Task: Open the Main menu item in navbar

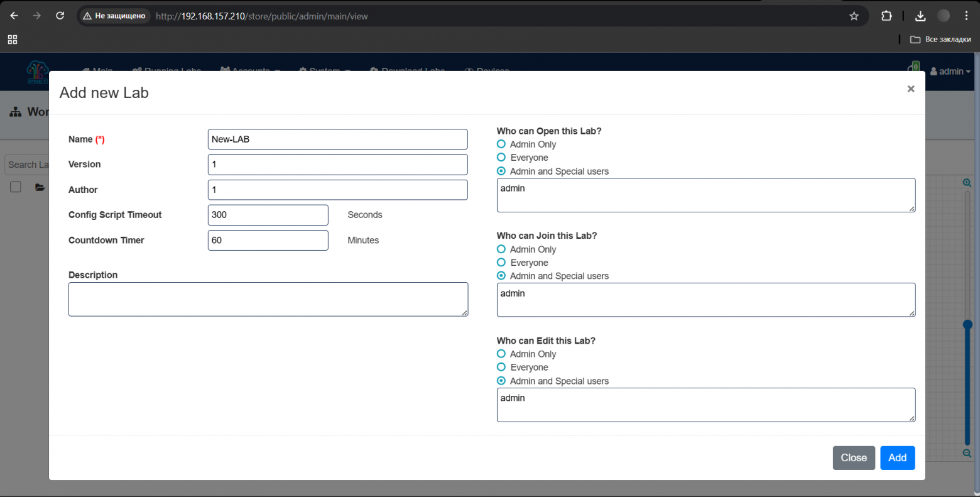Action: [97, 70]
